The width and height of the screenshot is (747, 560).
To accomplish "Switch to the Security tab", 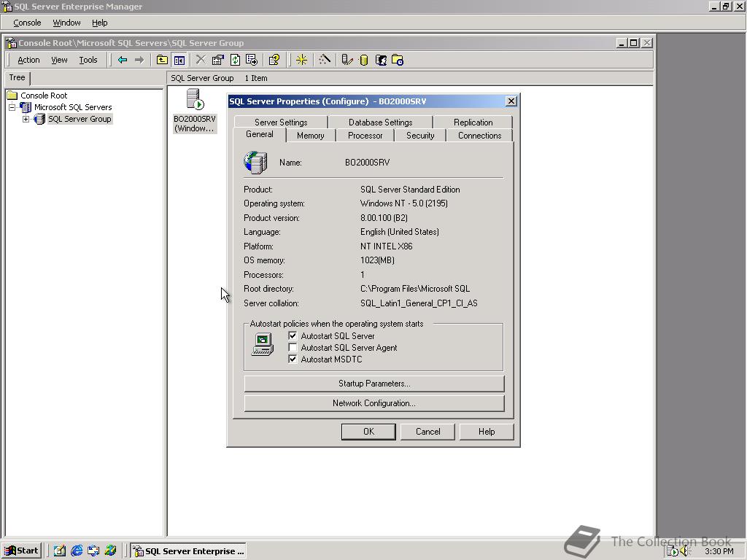I will click(420, 136).
